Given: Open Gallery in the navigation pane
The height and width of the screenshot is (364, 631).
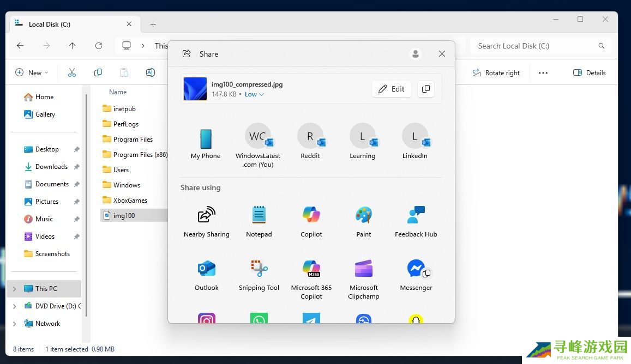Looking at the screenshot, I should pos(39,114).
